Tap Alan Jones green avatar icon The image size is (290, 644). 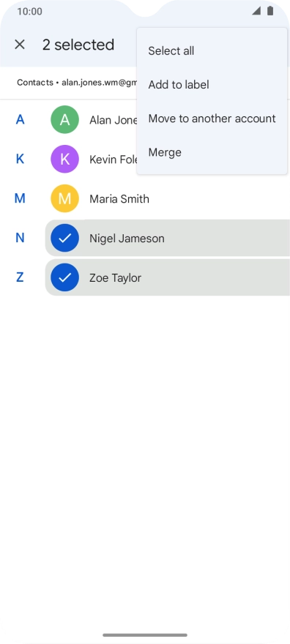[x=64, y=119]
